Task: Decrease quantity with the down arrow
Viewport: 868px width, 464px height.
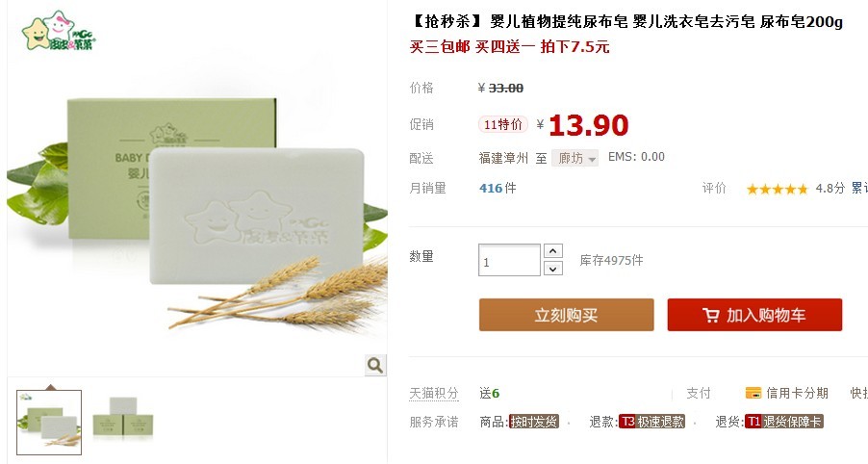Action: pos(553,269)
